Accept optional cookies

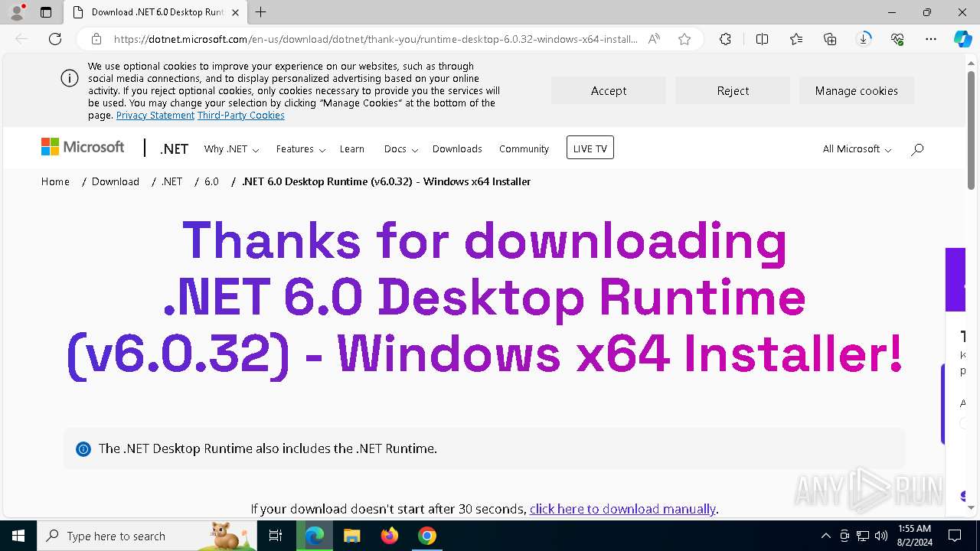(609, 90)
